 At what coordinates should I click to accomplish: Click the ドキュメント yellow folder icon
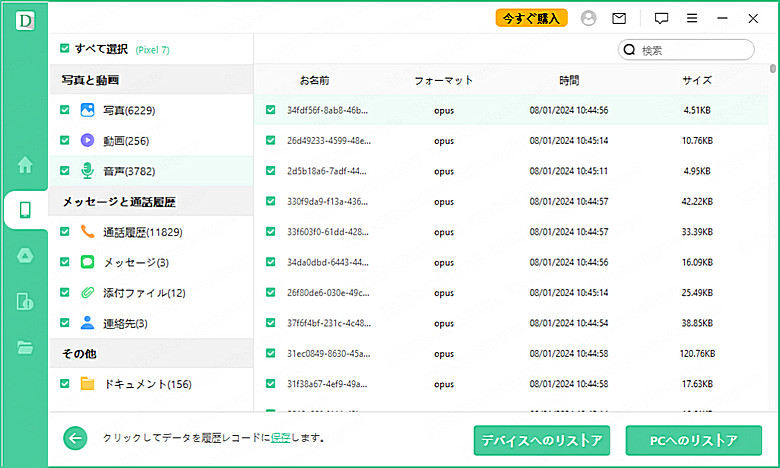coord(87,383)
